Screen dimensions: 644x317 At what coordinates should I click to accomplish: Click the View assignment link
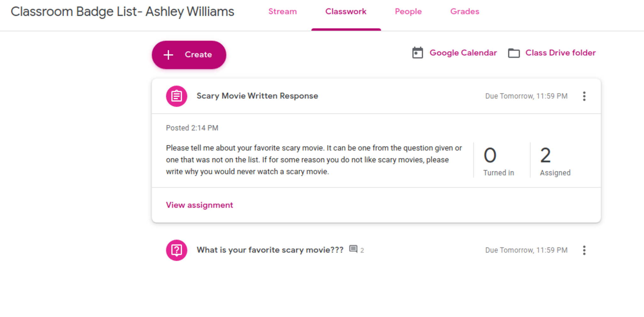coord(199,205)
